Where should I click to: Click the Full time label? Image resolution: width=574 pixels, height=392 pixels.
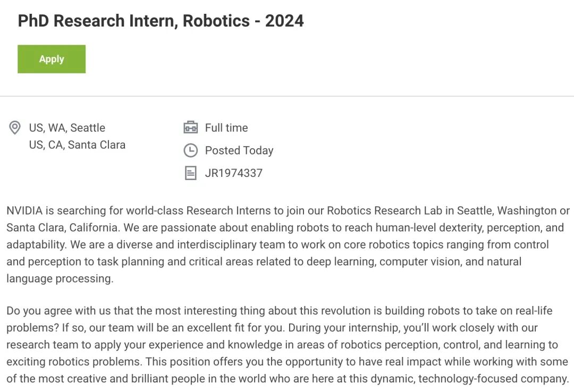click(x=226, y=127)
